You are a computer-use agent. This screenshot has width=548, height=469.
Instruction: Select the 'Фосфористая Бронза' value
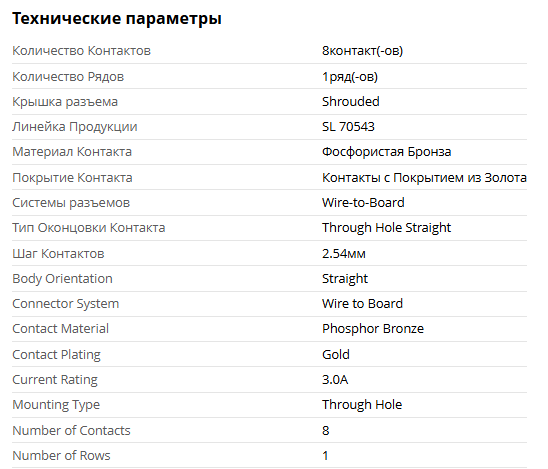[387, 152]
